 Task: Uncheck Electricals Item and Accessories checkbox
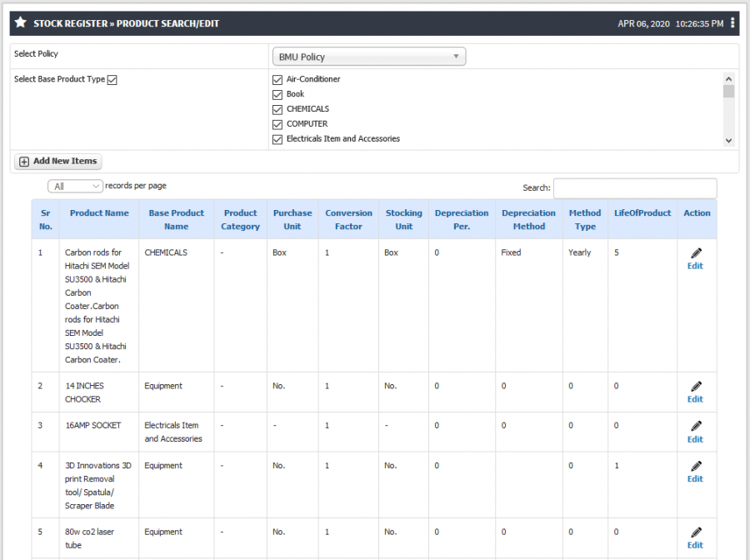277,139
